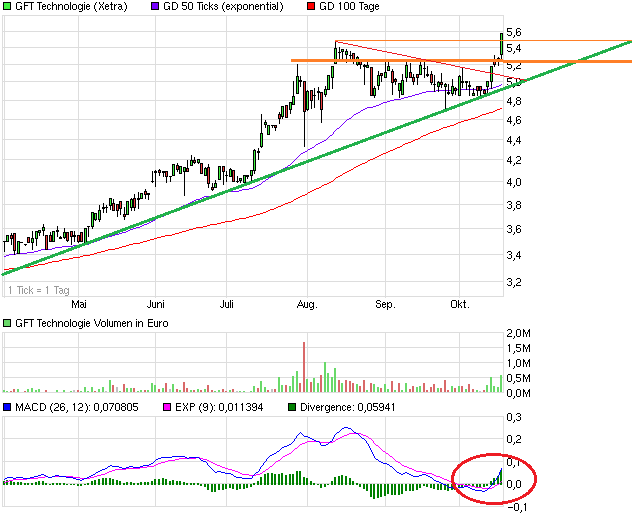The height and width of the screenshot is (515, 632).
Task: Click 'GFT Technologie Volumen in Euro' label
Action: click(x=92, y=323)
